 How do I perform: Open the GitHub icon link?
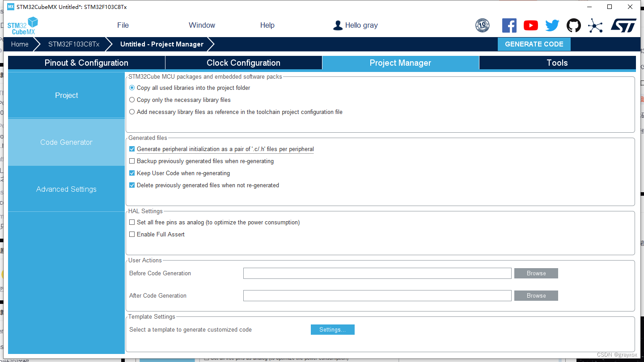(x=574, y=25)
